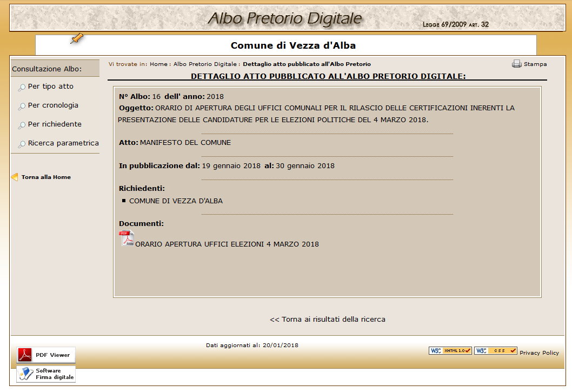Open the PDF Viewer button
Screen dimensions: 572x392
click(x=46, y=355)
